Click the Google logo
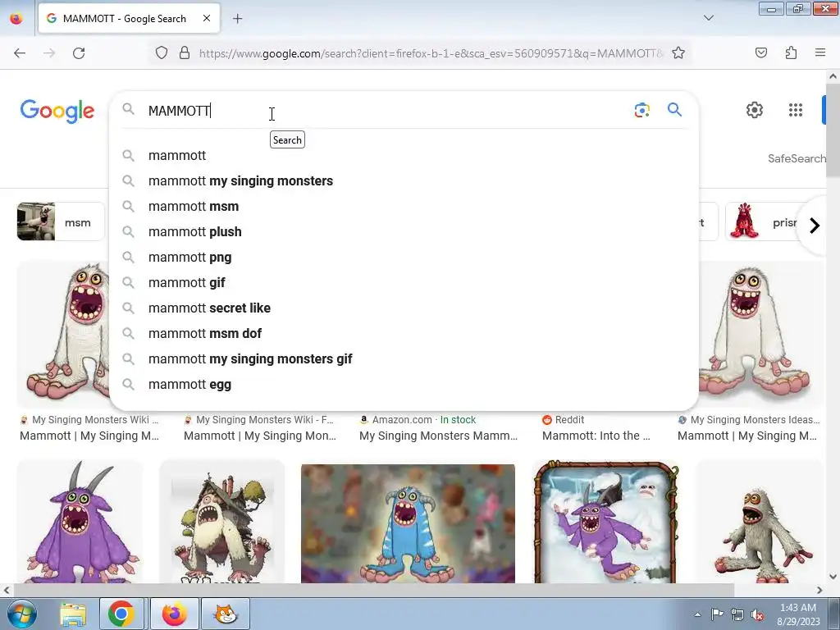The height and width of the screenshot is (630, 840). (x=57, y=111)
